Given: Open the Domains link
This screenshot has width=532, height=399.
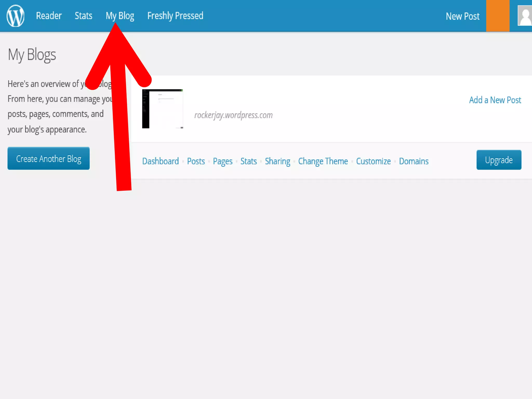Looking at the screenshot, I should (x=414, y=161).
